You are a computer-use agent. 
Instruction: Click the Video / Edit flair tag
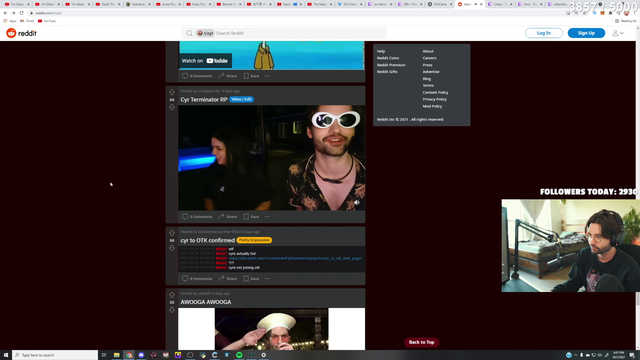click(x=241, y=99)
